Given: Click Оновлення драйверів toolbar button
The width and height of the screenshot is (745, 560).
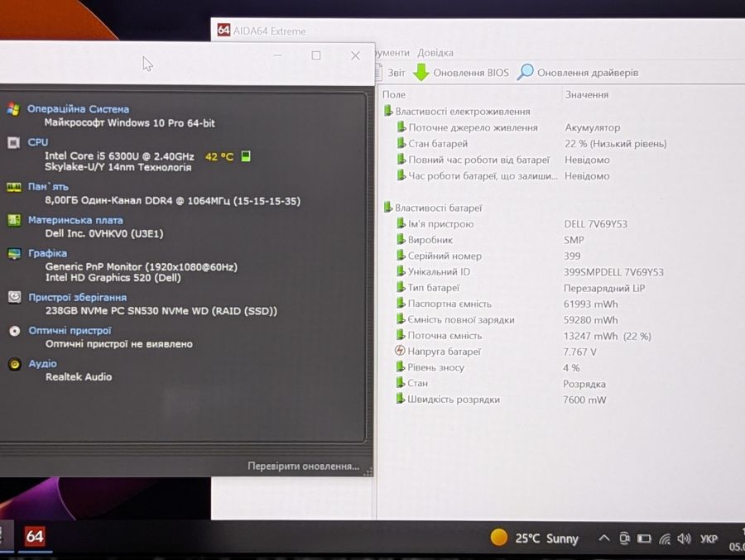Looking at the screenshot, I should (578, 72).
